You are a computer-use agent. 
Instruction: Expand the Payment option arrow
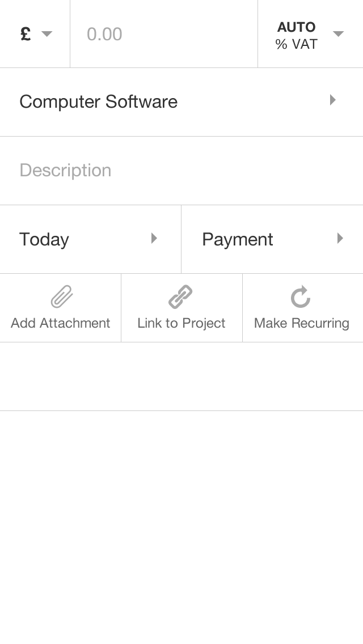coord(340,239)
